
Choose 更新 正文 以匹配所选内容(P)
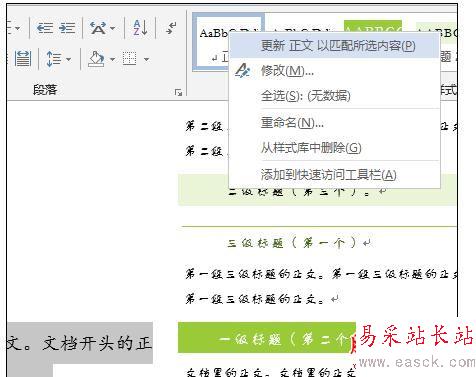pyautogui.click(x=335, y=46)
